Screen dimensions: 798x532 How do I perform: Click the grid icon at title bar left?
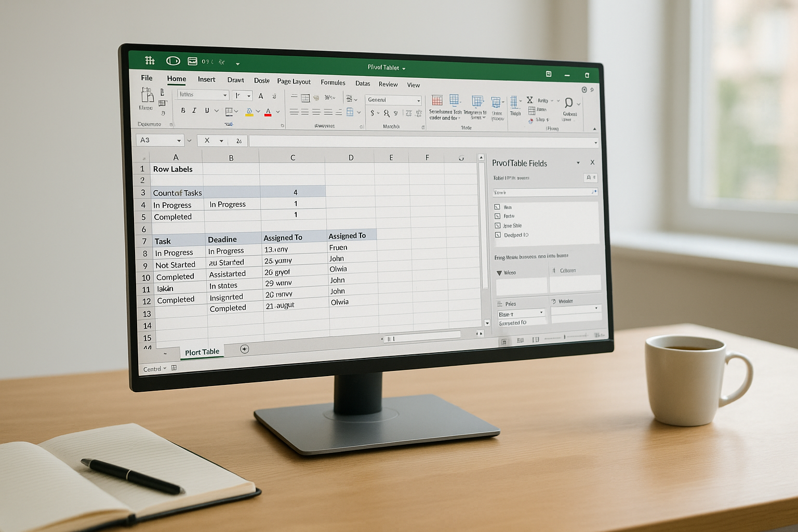click(x=150, y=60)
